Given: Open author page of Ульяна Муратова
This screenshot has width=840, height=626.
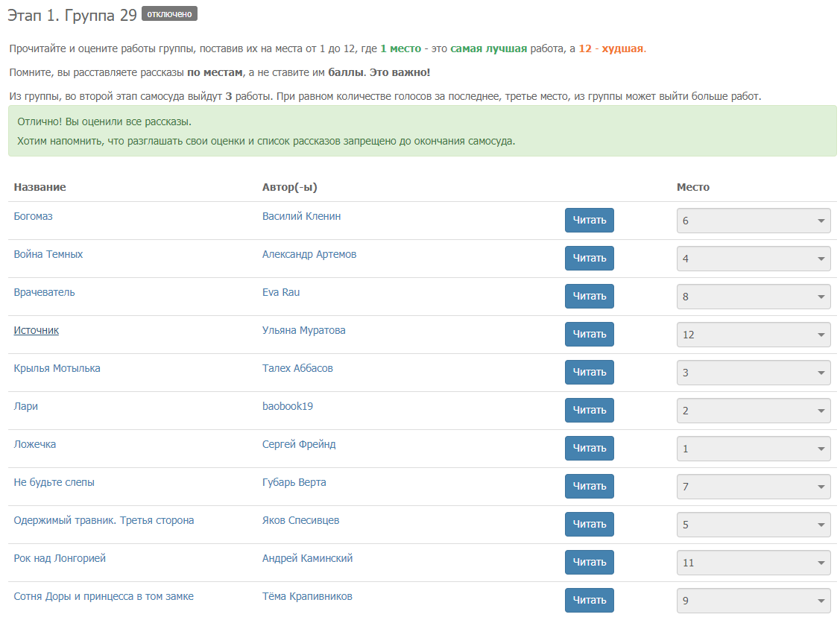Looking at the screenshot, I should [x=303, y=330].
